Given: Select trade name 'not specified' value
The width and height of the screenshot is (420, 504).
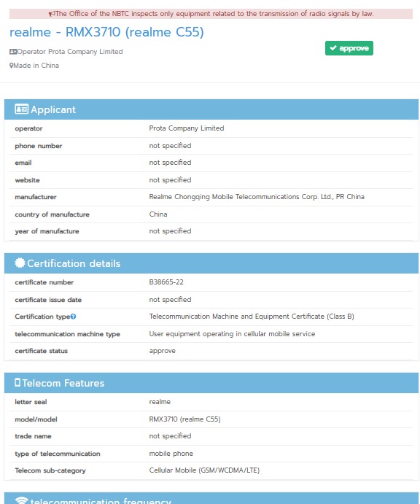Looking at the screenshot, I should (x=170, y=436).
